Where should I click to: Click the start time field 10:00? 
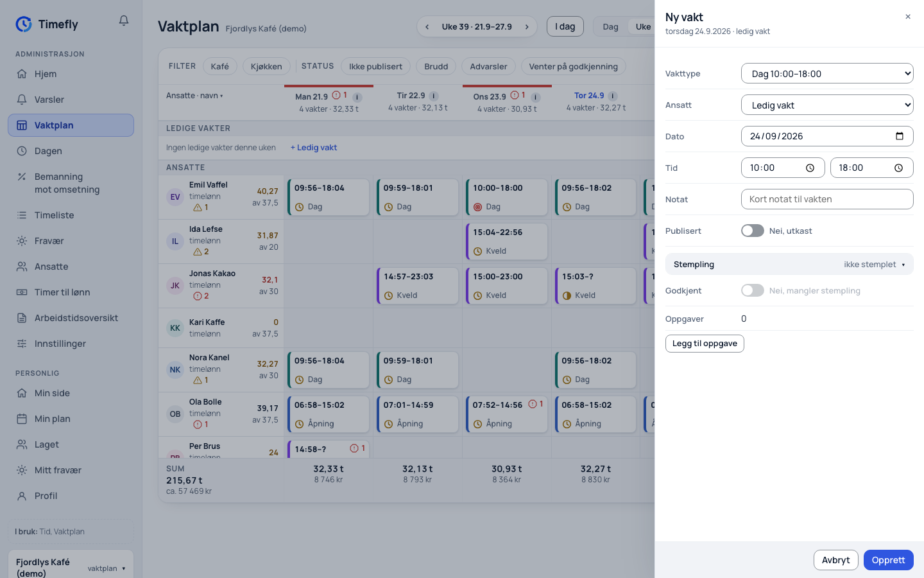point(783,168)
